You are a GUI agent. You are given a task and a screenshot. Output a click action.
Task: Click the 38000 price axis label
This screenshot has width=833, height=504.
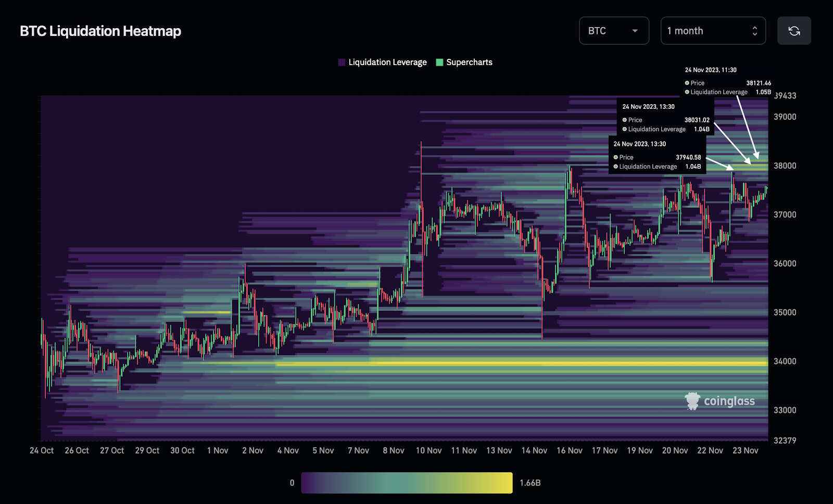pyautogui.click(x=785, y=166)
